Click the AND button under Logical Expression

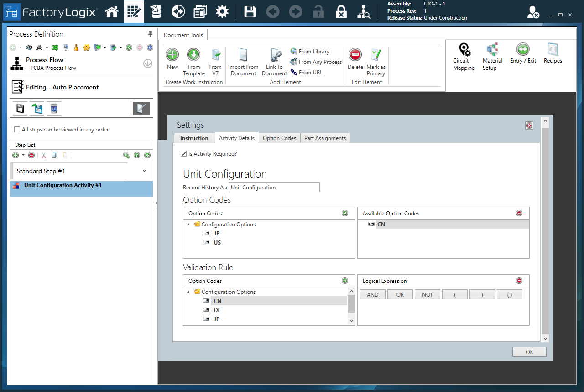click(372, 294)
